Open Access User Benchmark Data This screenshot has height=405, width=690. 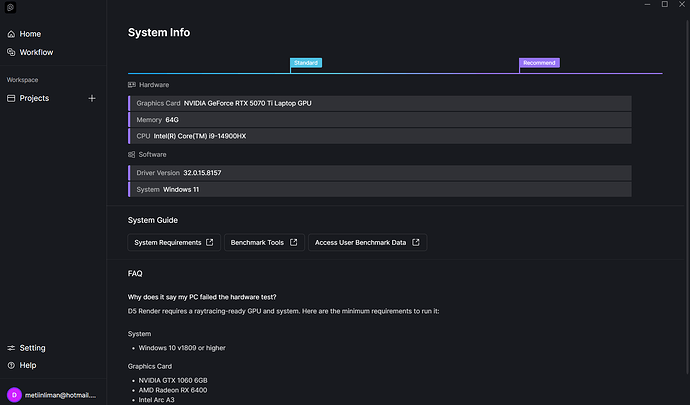pyautogui.click(x=367, y=242)
